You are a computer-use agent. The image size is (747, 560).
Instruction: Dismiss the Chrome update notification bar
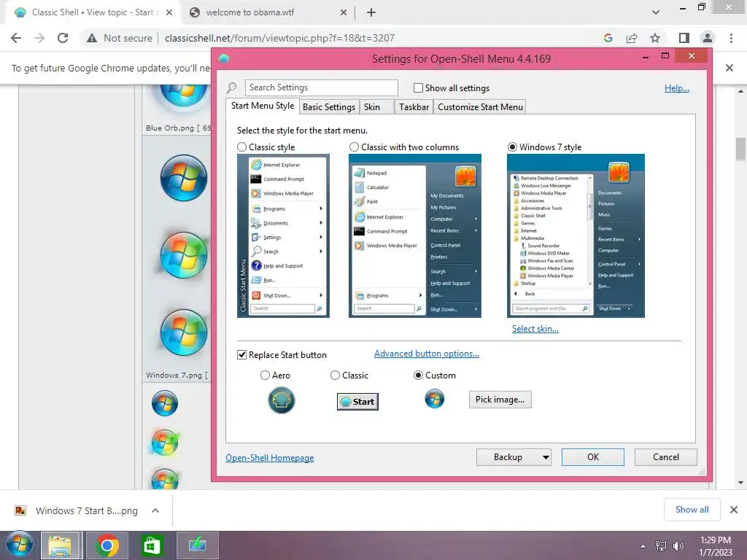pyautogui.click(x=729, y=68)
